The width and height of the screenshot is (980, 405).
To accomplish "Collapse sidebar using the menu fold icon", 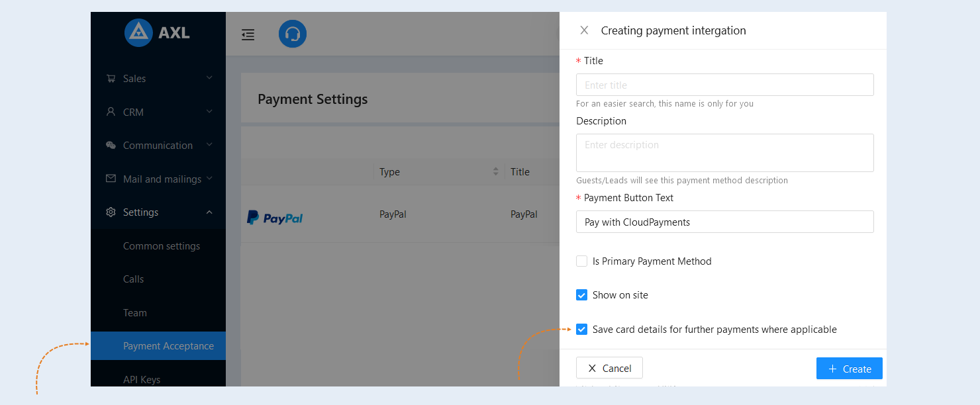I will point(248,34).
